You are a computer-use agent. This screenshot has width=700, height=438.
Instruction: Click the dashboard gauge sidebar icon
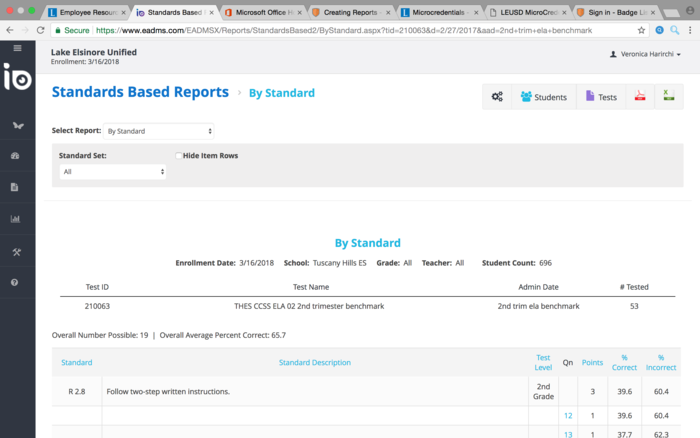15,156
